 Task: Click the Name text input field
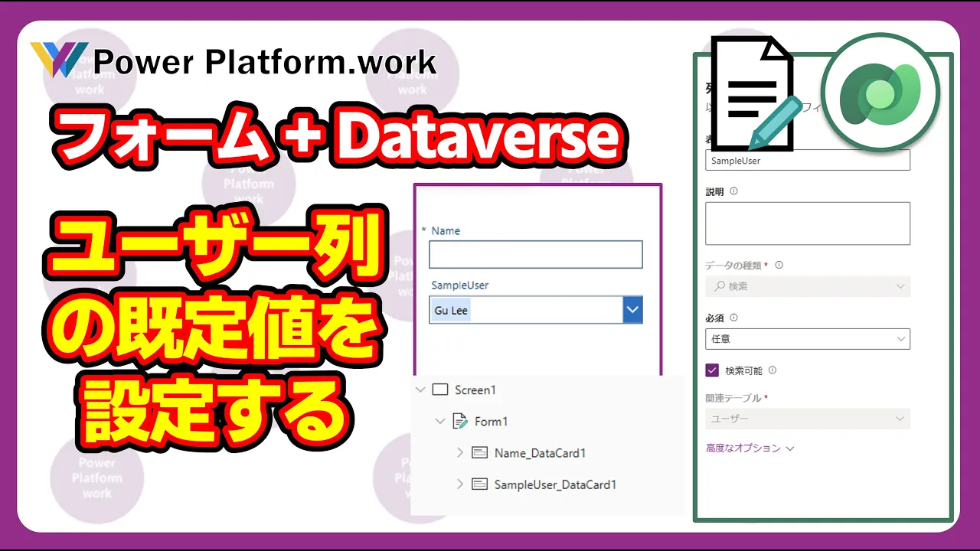tap(535, 255)
